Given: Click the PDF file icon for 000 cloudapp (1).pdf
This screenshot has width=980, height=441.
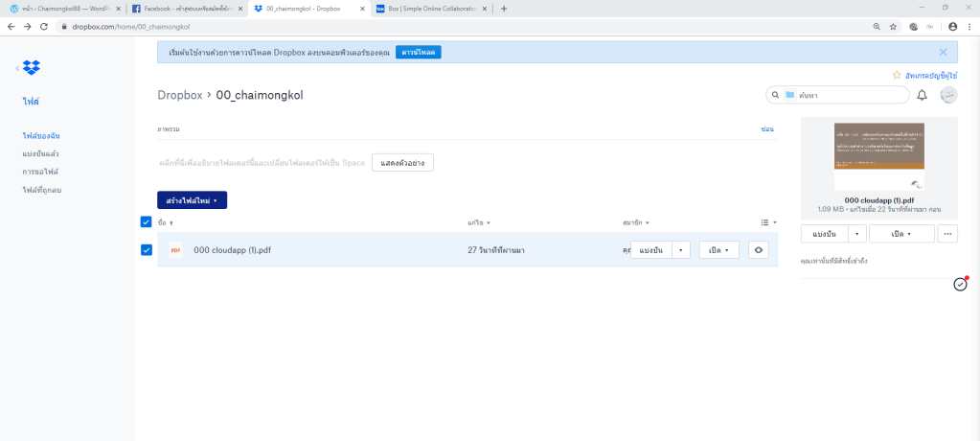Looking at the screenshot, I should tap(175, 250).
